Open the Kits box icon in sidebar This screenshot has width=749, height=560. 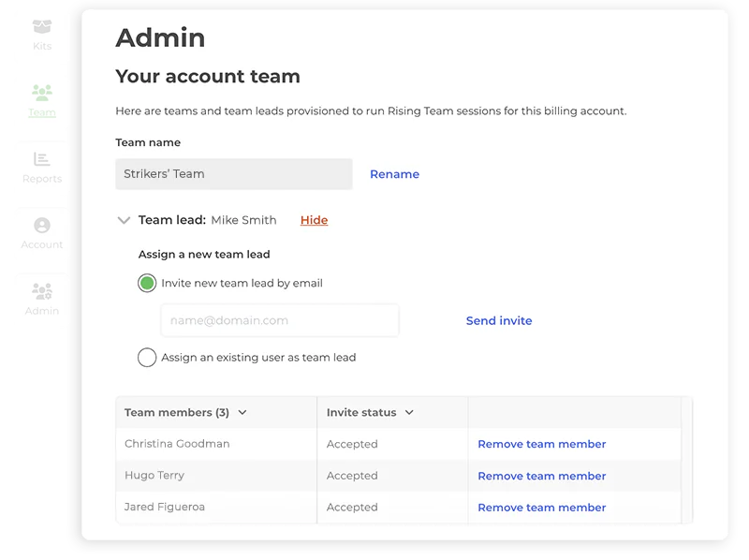point(42,26)
